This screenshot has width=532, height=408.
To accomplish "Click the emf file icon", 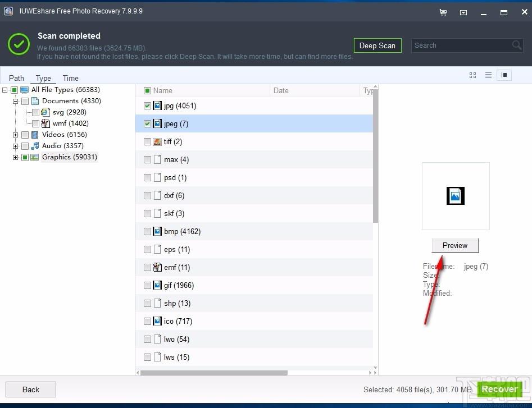I will (157, 267).
